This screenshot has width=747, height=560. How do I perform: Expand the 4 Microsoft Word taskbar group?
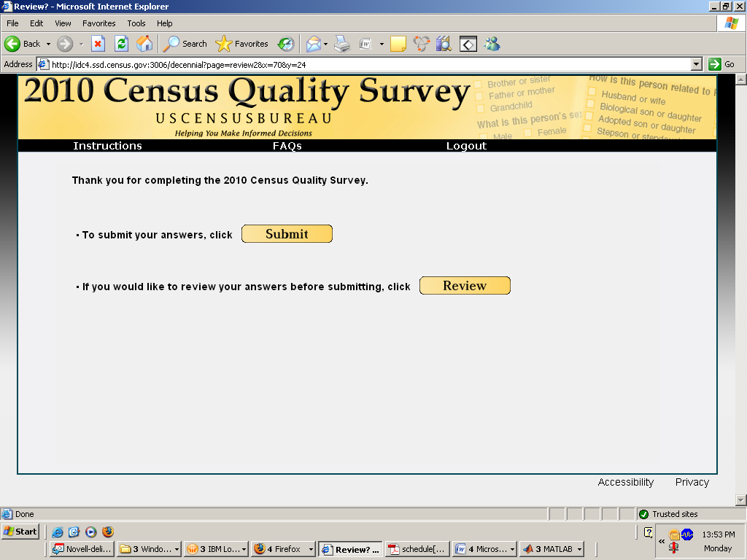513,549
